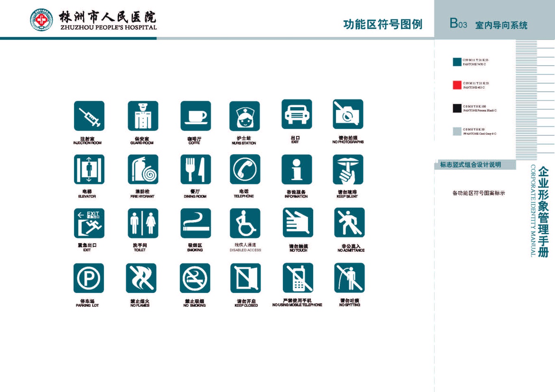The height and width of the screenshot is (392, 555).
Task: Select the Toilet man and woman icon
Action: point(143,223)
